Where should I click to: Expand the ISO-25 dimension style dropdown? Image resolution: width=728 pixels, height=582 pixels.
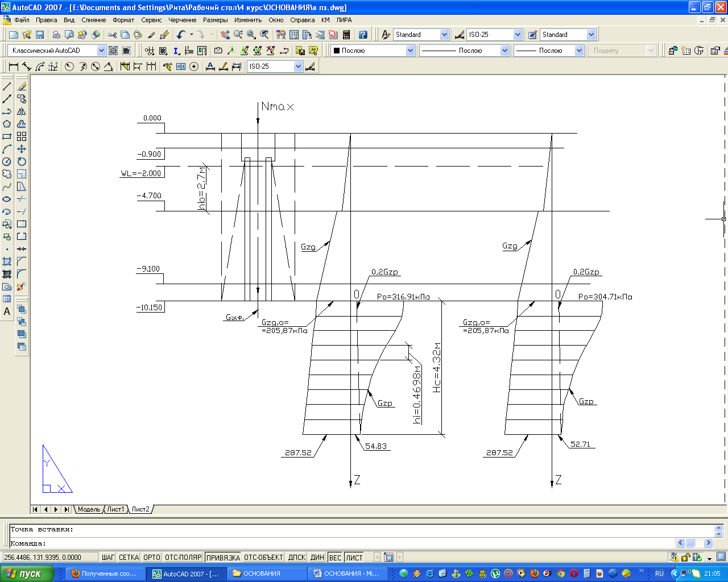tap(518, 35)
